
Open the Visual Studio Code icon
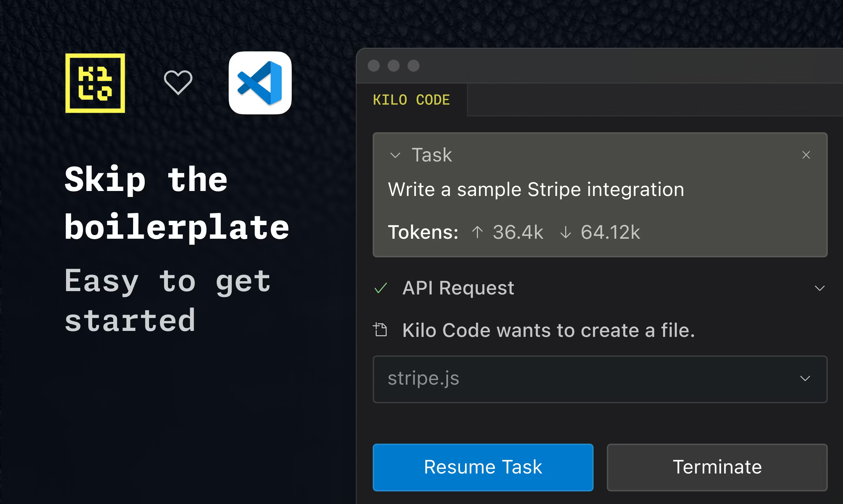pos(260,83)
